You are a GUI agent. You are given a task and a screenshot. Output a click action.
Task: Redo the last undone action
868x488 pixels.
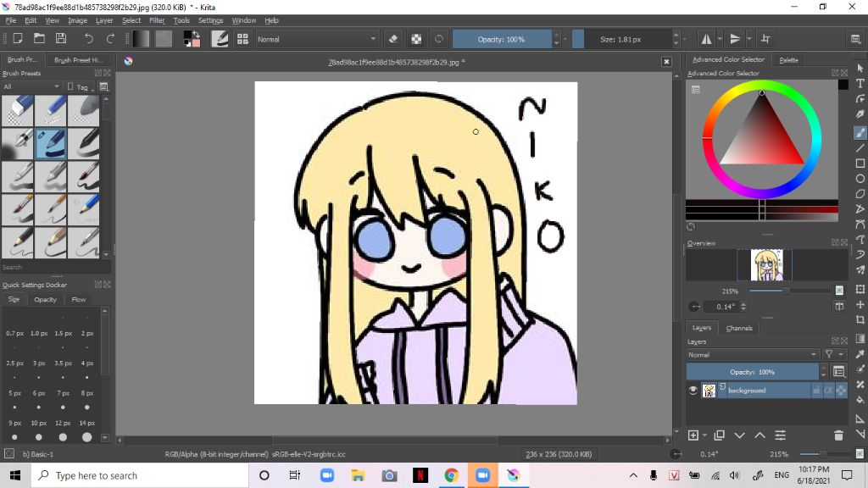(110, 39)
